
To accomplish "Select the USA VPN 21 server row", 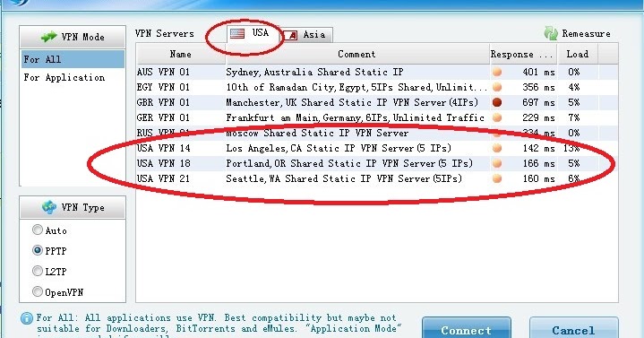I will pos(377,178).
